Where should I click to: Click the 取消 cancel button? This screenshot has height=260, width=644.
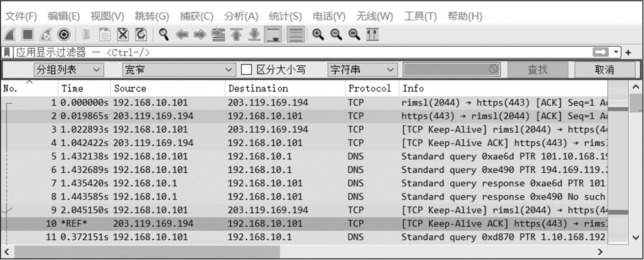pyautogui.click(x=604, y=70)
